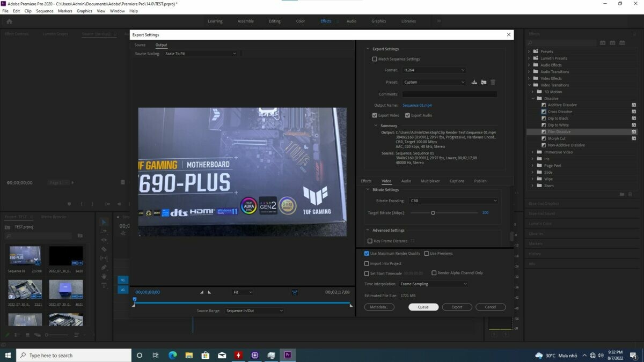Select the Ripple Edit tool
This screenshot has height=362, width=644.
[104, 240]
